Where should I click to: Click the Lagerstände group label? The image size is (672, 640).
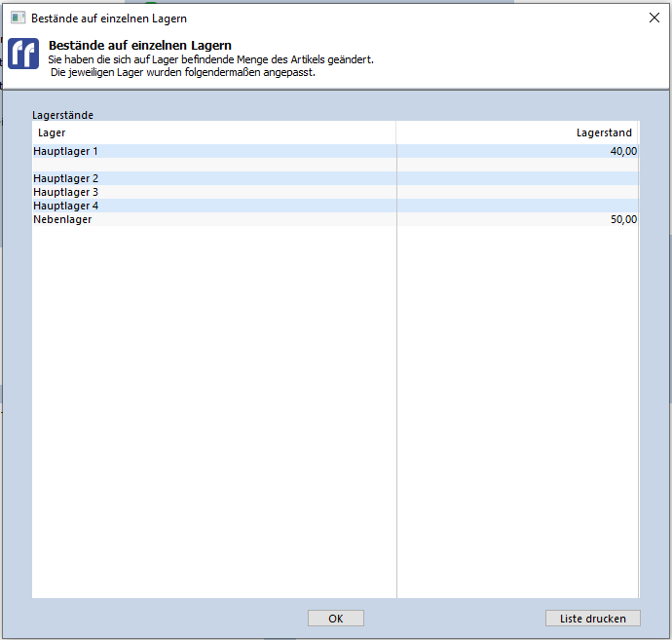(63, 115)
